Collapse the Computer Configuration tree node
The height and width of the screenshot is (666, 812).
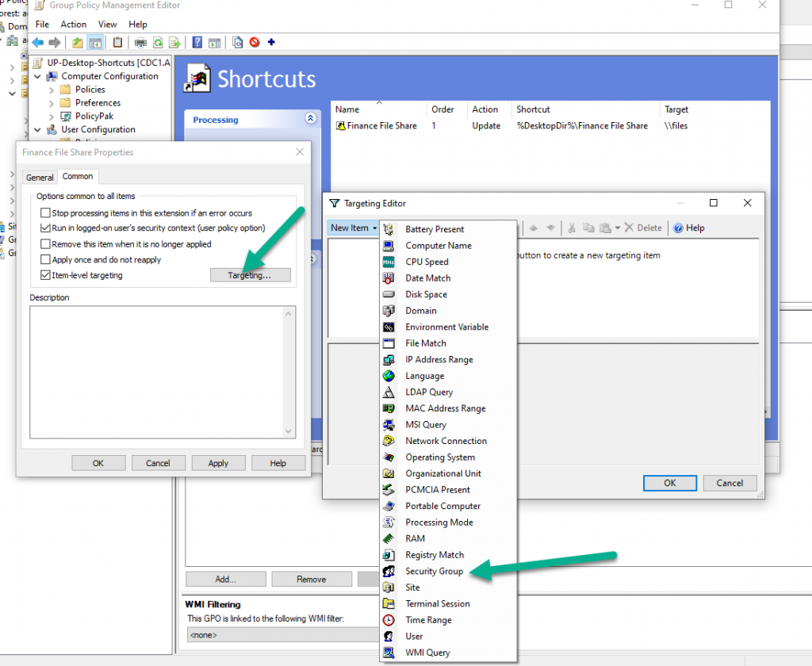tap(36, 75)
